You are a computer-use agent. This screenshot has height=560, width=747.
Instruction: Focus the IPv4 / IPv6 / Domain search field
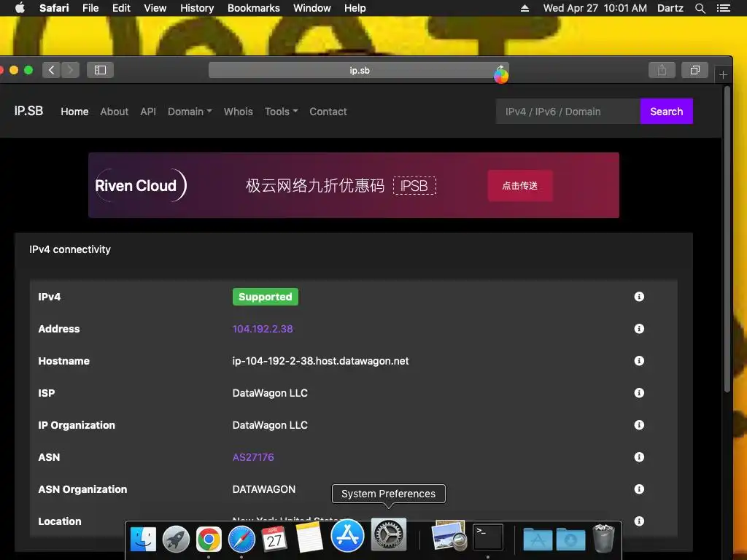pos(568,112)
